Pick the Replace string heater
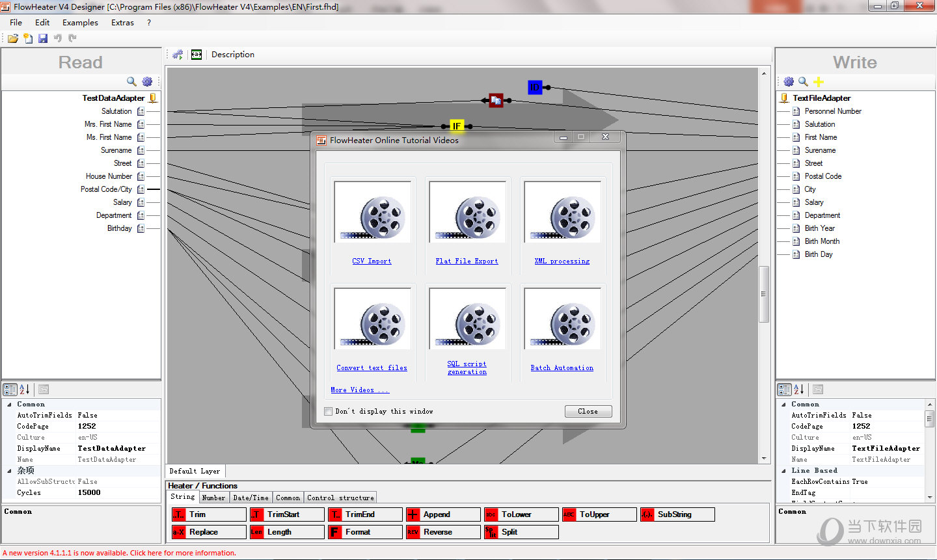Screen dimensions: 937x560 [x=209, y=532]
